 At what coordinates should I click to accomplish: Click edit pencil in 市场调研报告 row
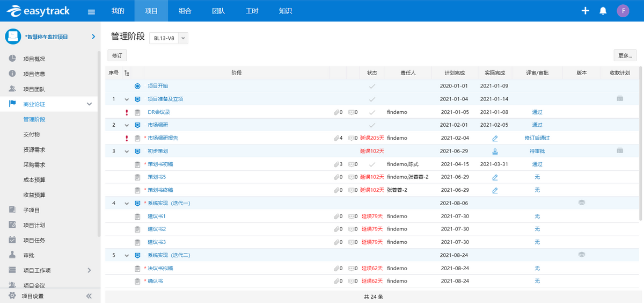click(x=495, y=138)
